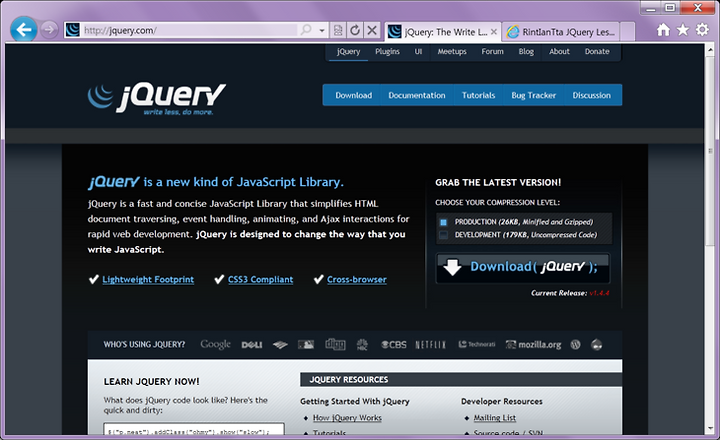Viewport: 720px width, 440px height.
Task: Click the Google logo in Who's Using jQuery
Action: (x=215, y=344)
